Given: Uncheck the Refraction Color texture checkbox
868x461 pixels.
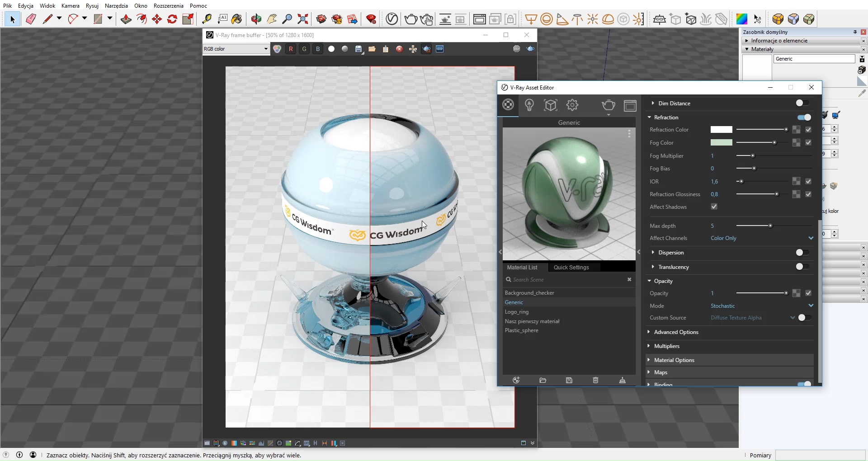Looking at the screenshot, I should click(x=808, y=129).
